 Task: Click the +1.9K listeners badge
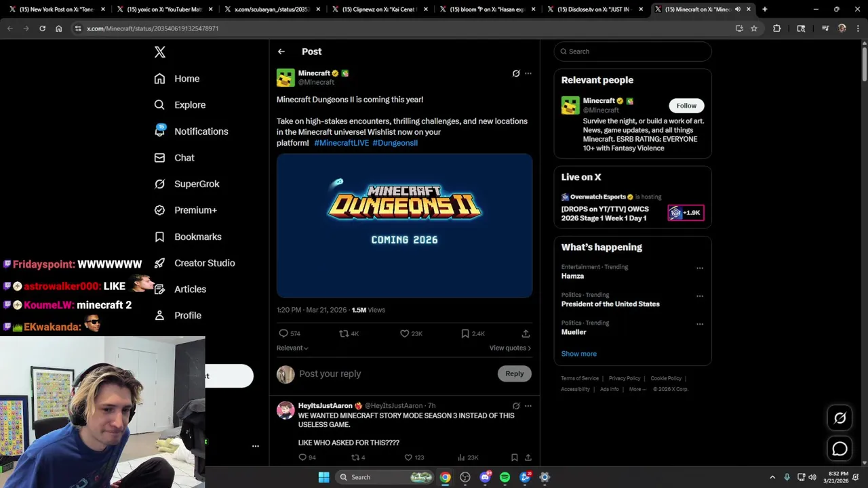click(686, 213)
